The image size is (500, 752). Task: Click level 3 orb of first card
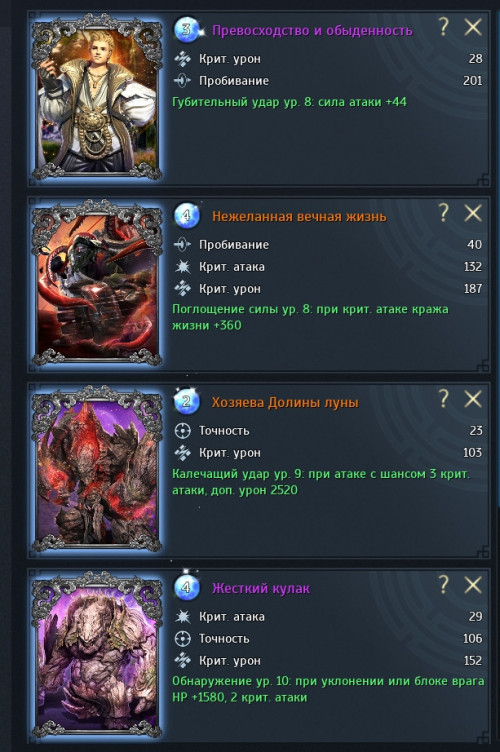186,30
